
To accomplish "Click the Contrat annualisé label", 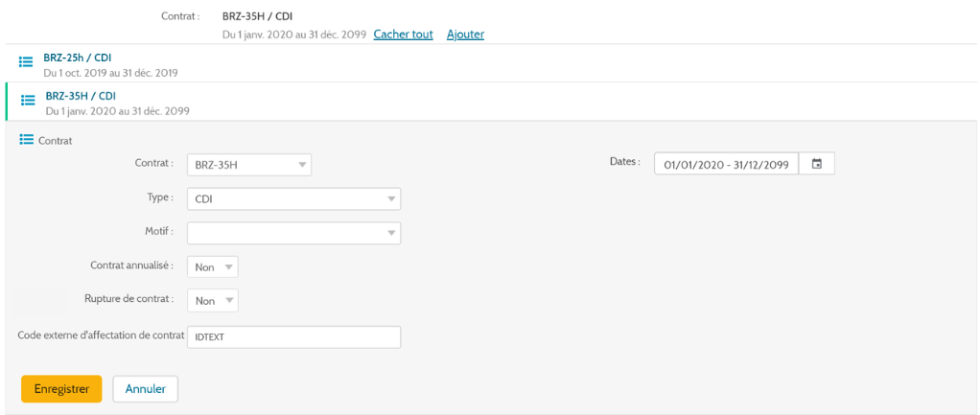I will point(132,265).
